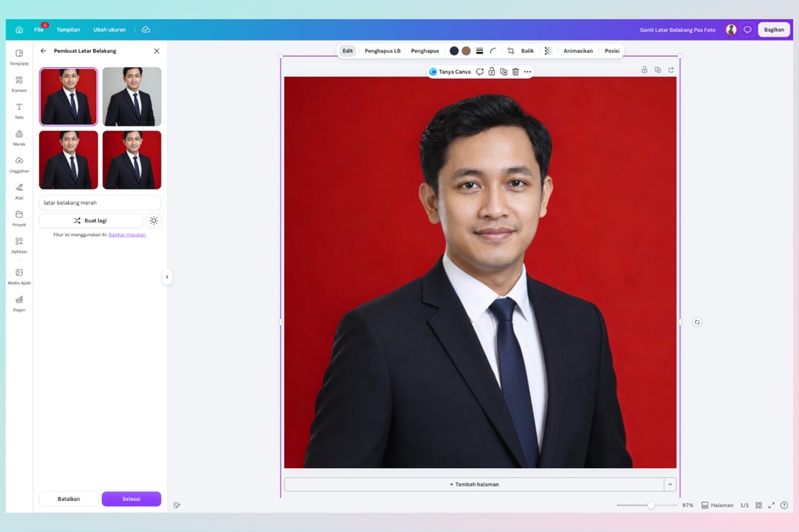Click Animasikan in the toolbar

578,51
